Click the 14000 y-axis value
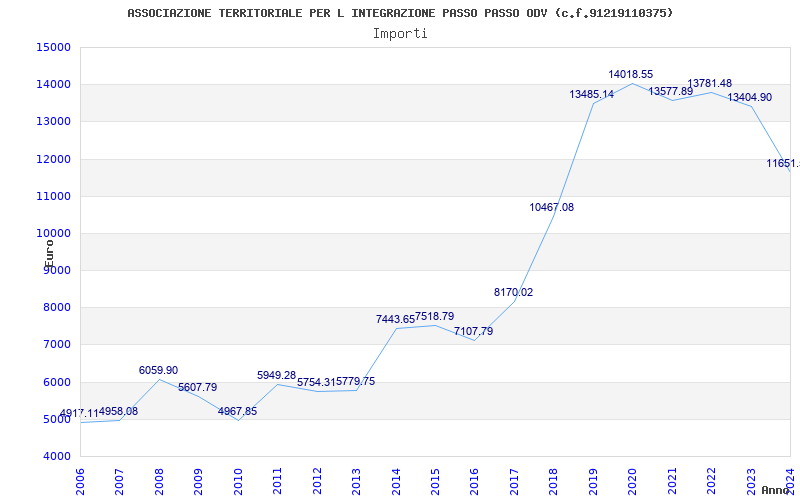The width and height of the screenshot is (800, 500). 53,85
